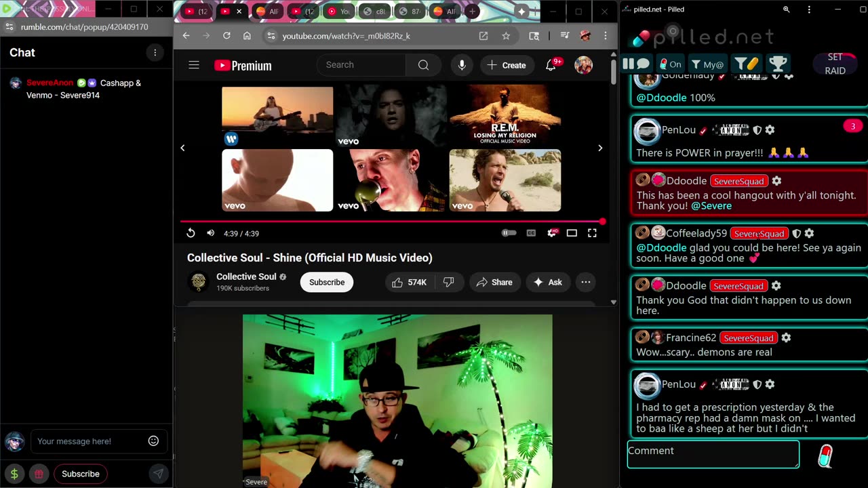Image resolution: width=868 pixels, height=488 pixels.
Task: Open more actions menu beside Ask
Action: [586, 282]
